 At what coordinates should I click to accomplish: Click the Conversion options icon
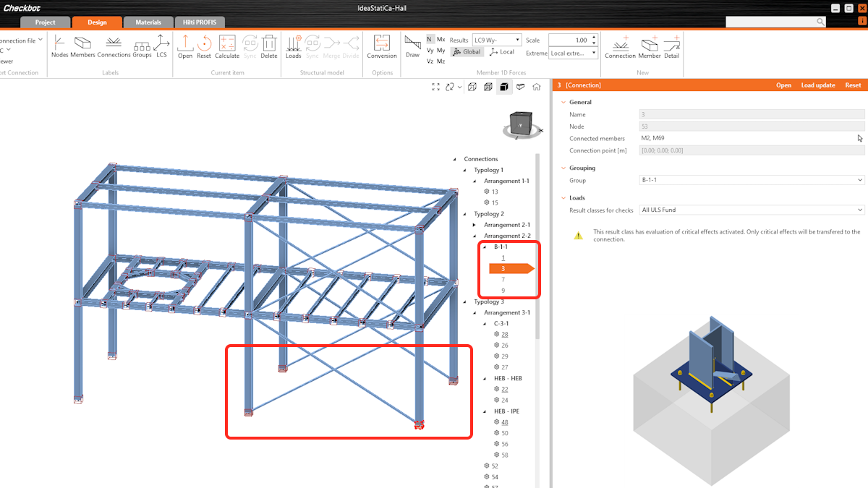381,46
